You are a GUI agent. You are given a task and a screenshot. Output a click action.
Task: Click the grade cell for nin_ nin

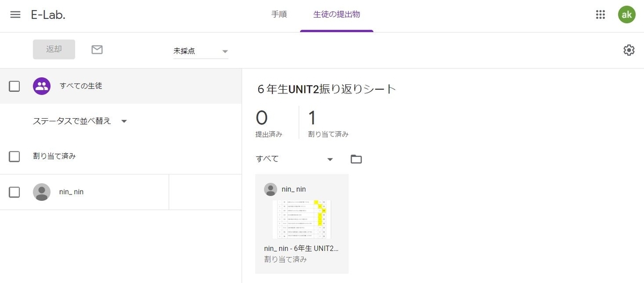click(x=205, y=192)
